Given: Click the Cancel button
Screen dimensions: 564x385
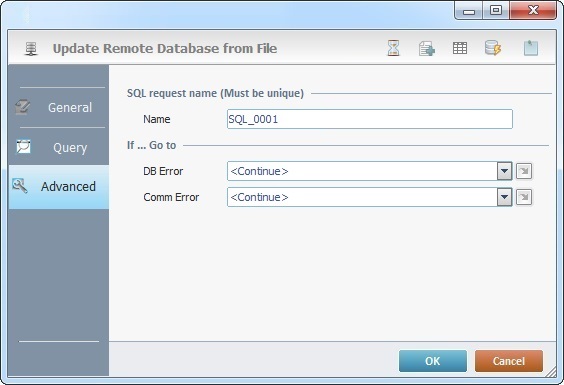Looking at the screenshot, I should [509, 361].
